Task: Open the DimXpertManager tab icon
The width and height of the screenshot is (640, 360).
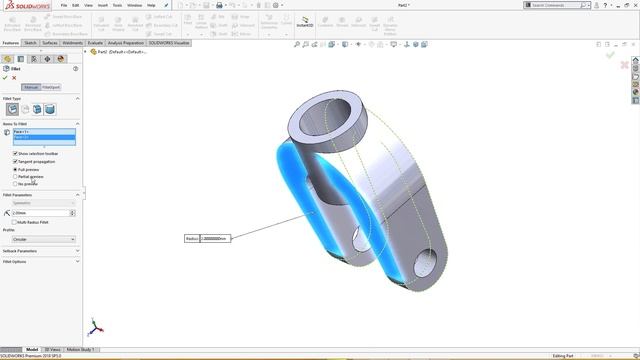Action: tap(47, 59)
